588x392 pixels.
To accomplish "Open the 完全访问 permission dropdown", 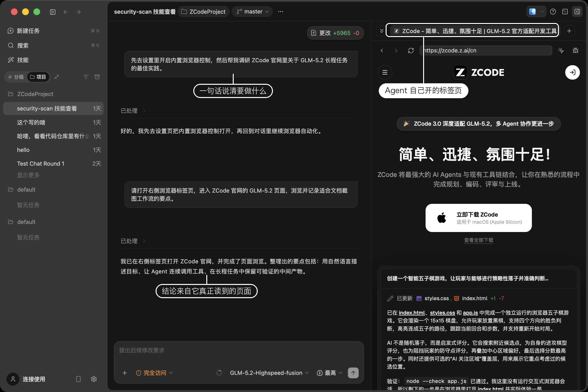I will tap(154, 373).
